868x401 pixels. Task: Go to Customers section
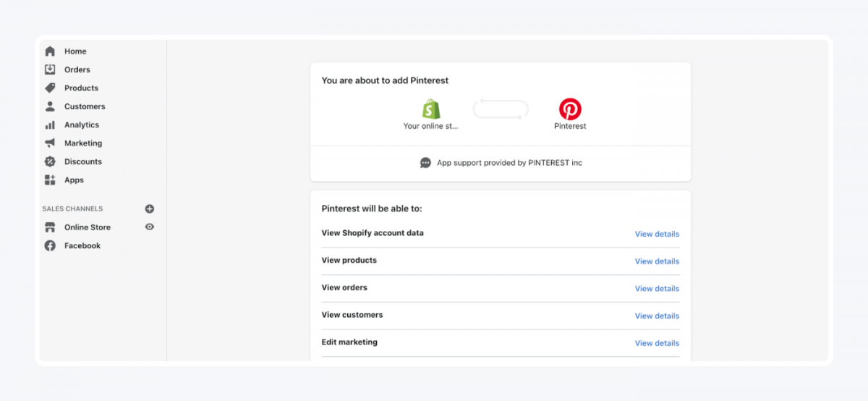tap(85, 106)
